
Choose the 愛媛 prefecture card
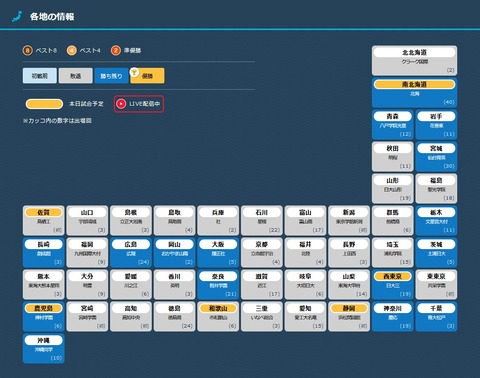131,285
